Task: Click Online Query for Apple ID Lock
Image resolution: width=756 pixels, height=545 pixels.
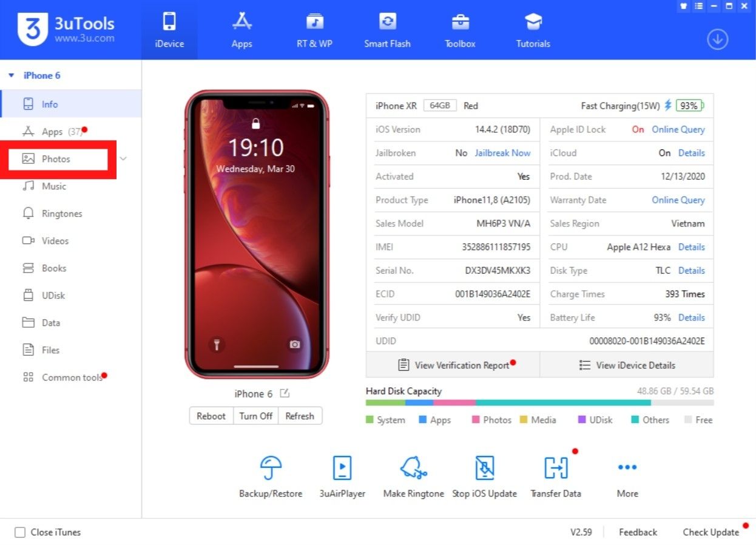Action: [x=678, y=129]
